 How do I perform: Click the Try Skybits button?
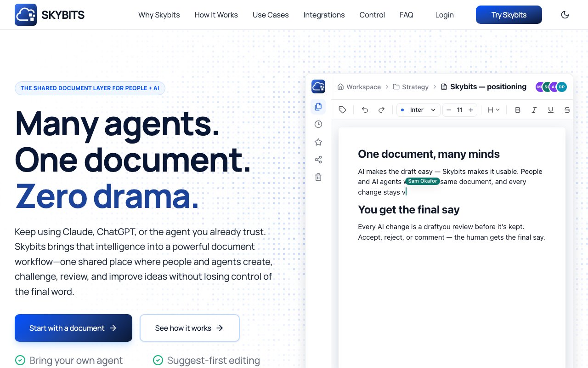[509, 15]
